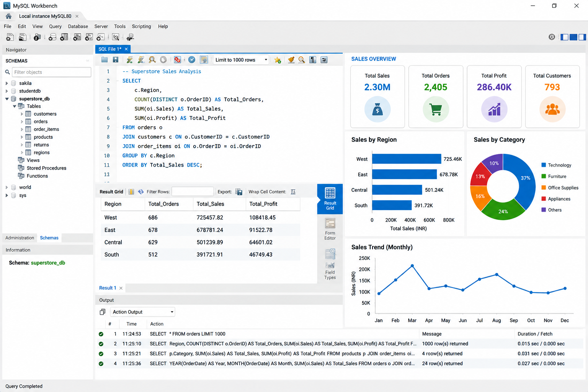Click the open SQL script file icon
The image size is (588, 392).
coord(23,37)
